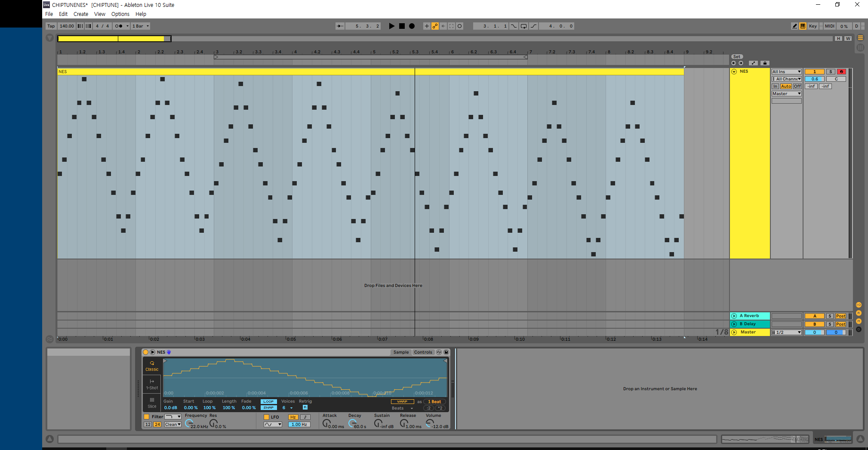Viewport: 868px width, 450px height.
Task: Stop playback with the Stop button
Action: point(402,26)
